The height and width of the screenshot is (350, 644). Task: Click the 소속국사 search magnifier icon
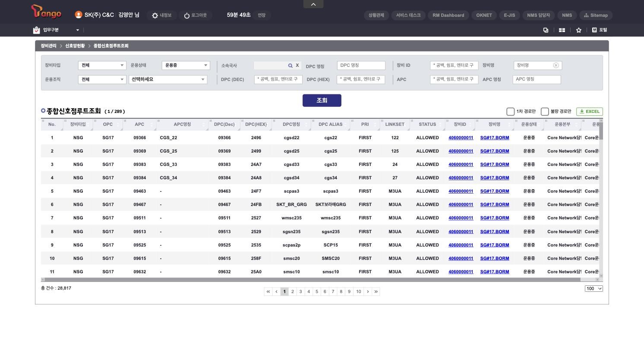click(x=290, y=66)
